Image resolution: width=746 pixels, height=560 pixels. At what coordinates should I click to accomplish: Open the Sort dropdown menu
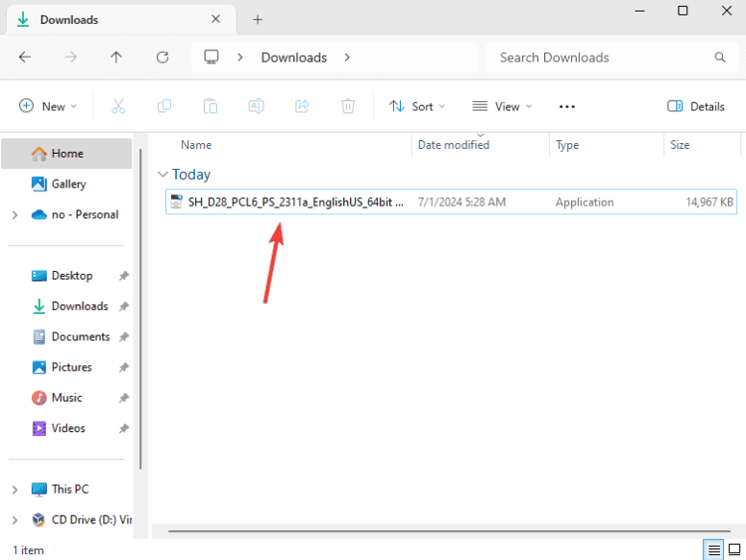[x=417, y=107]
